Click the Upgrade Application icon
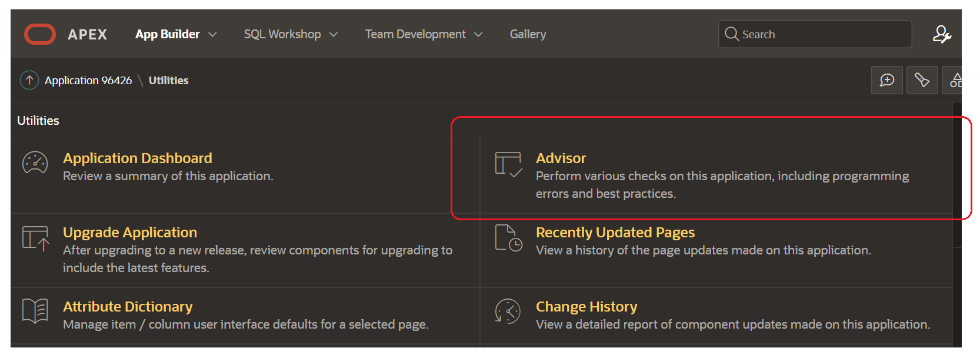Screen dimensions: 980x361 point(35,238)
